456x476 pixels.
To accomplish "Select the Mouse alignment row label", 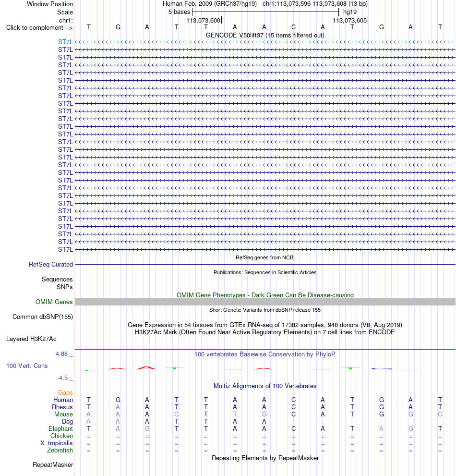I will (x=64, y=415).
